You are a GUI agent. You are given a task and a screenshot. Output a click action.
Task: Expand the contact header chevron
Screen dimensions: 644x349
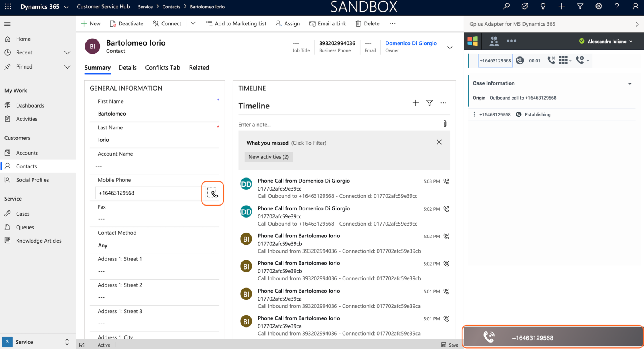(450, 47)
